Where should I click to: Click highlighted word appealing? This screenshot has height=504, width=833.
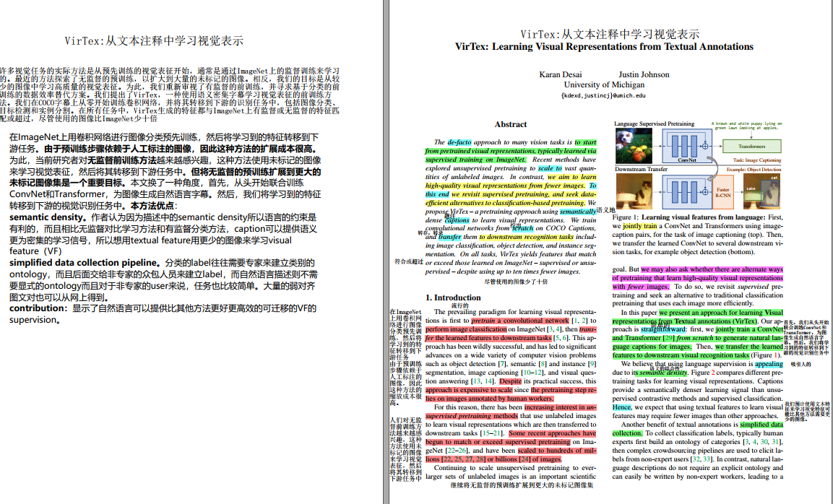coord(769,364)
